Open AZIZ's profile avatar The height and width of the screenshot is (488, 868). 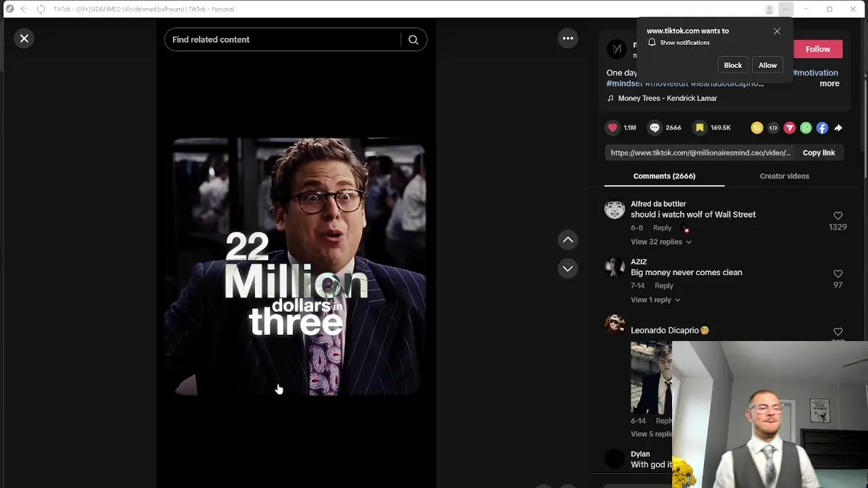click(614, 267)
